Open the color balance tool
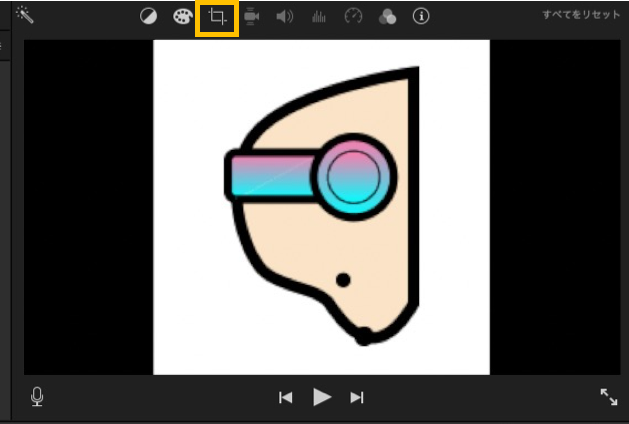The height and width of the screenshot is (424, 629). click(x=148, y=16)
